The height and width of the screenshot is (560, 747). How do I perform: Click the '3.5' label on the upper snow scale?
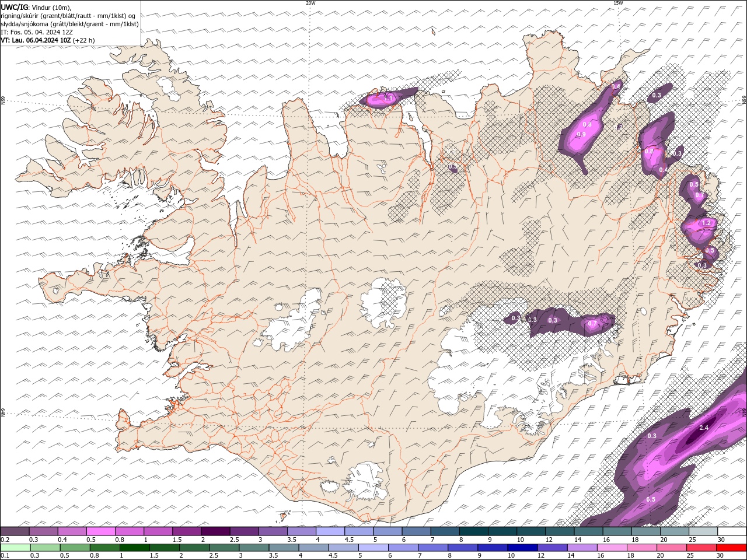(x=292, y=540)
